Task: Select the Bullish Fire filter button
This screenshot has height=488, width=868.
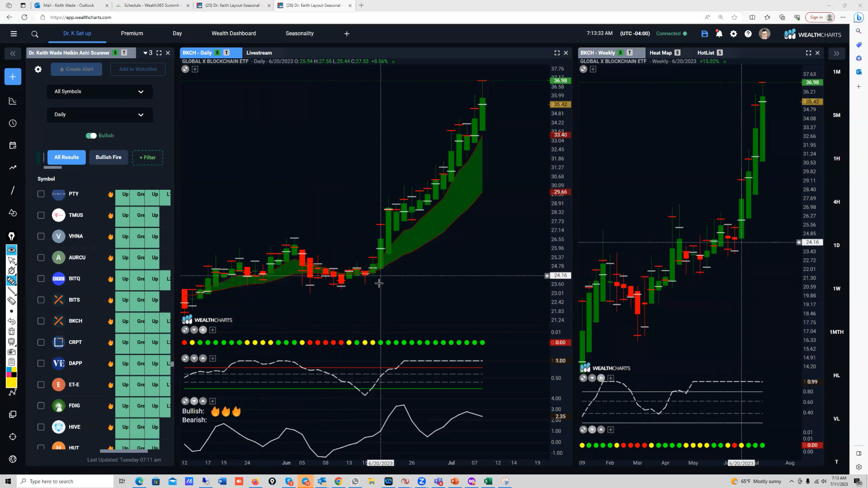Action: (x=108, y=157)
